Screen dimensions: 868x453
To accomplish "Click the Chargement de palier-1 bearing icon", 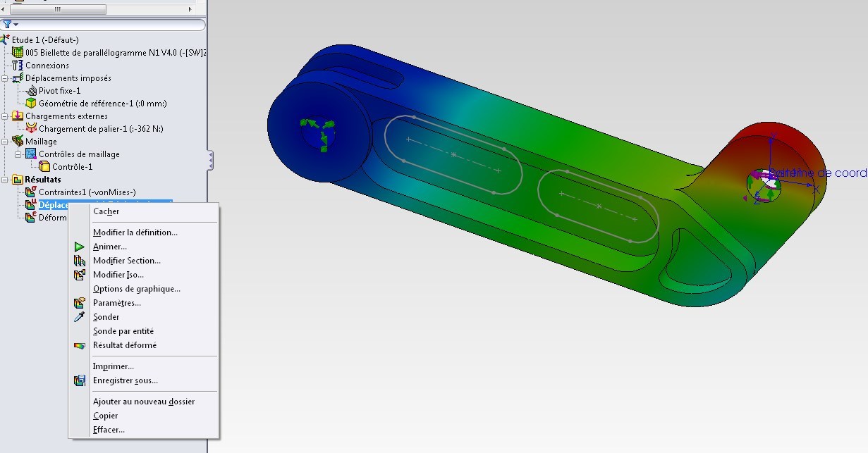I will coord(32,128).
